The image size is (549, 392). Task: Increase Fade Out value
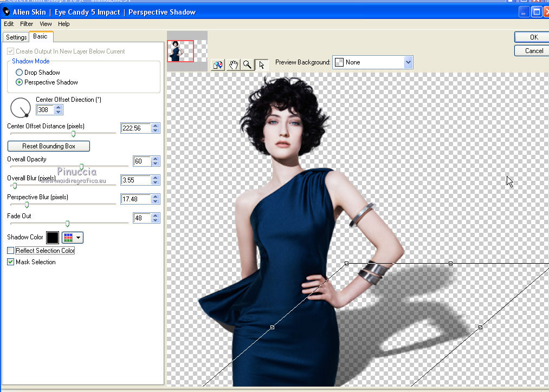156,215
